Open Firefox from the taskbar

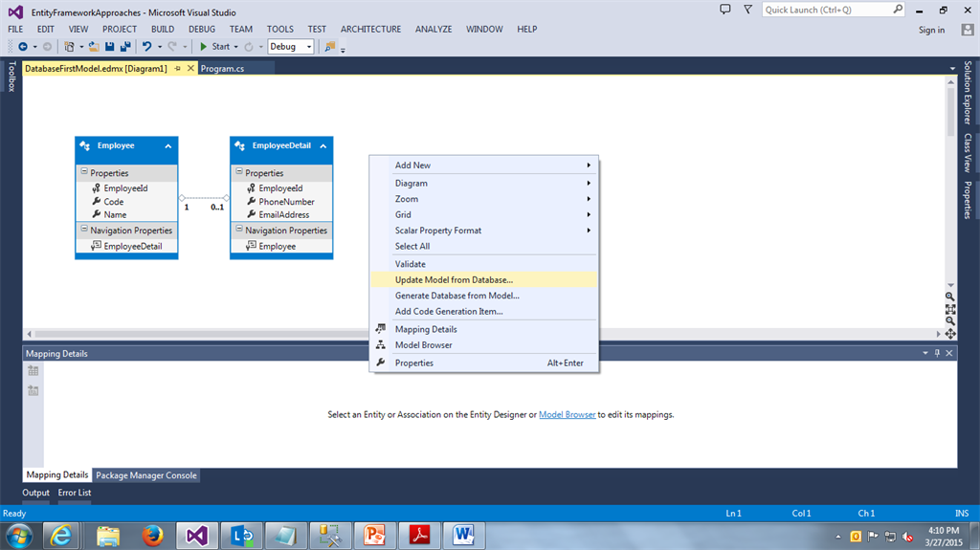152,536
